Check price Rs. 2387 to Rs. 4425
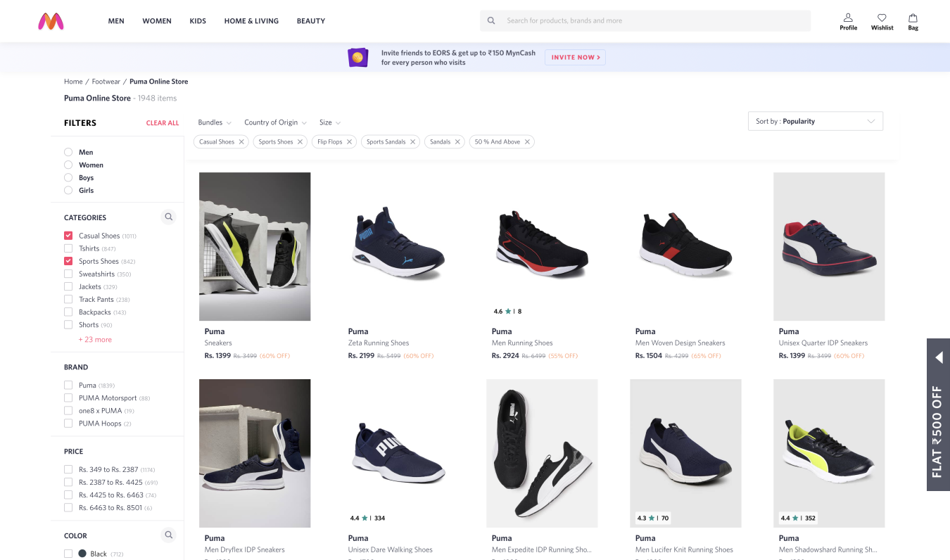This screenshot has width=950, height=560. [x=68, y=482]
